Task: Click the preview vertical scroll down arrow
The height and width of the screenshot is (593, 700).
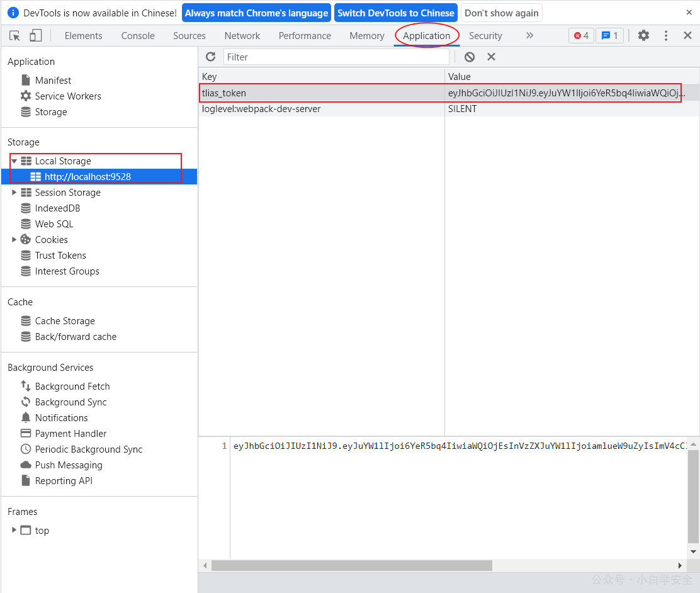Action: coord(693,551)
